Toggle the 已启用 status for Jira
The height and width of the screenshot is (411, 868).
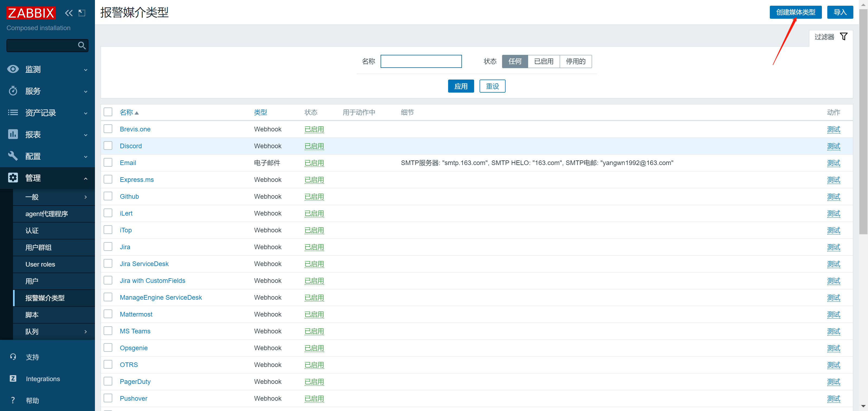point(314,247)
